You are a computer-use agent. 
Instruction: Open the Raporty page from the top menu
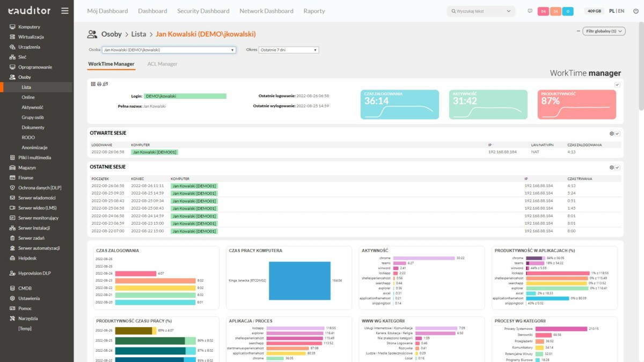point(314,11)
